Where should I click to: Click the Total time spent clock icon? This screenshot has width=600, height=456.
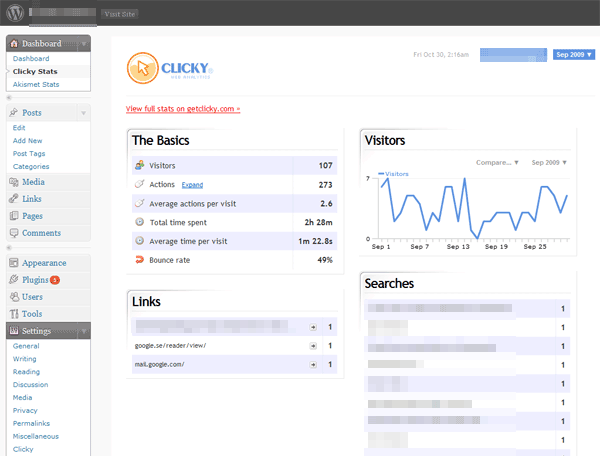tap(140, 222)
